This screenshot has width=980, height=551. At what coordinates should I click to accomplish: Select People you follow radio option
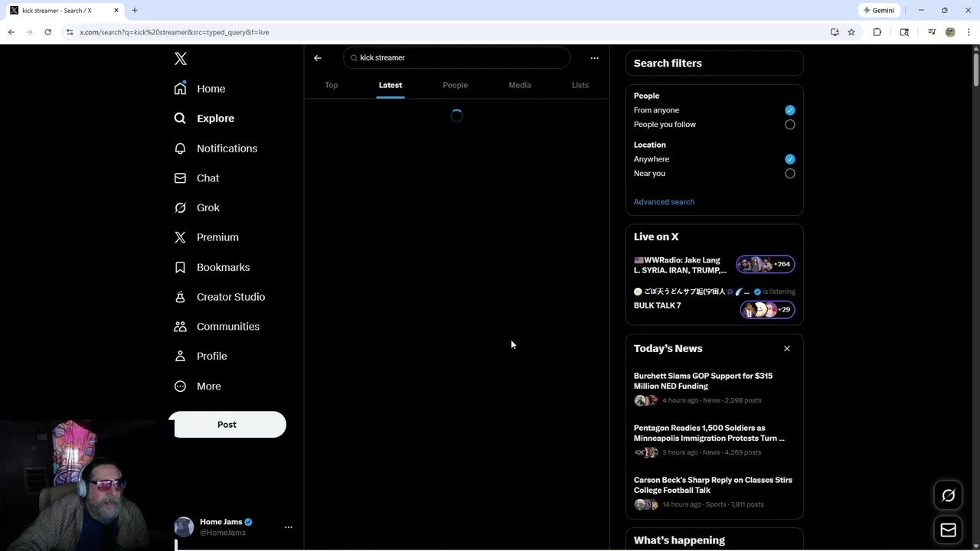[x=790, y=125]
